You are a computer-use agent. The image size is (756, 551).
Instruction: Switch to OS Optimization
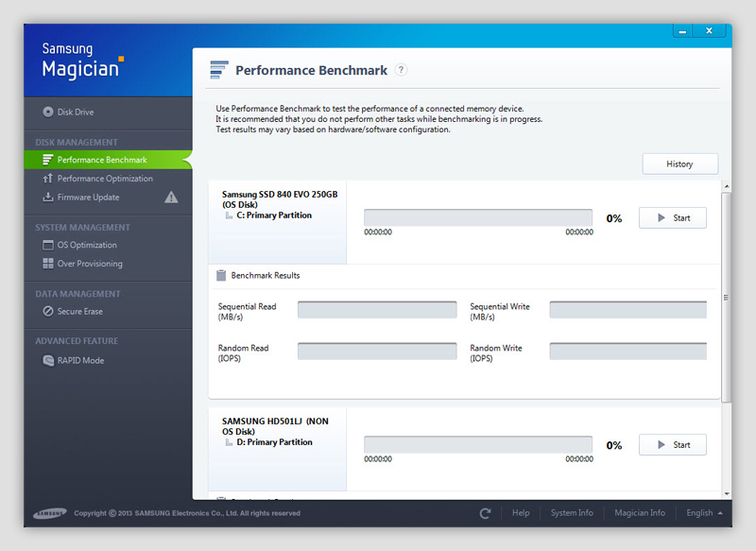(x=108, y=245)
